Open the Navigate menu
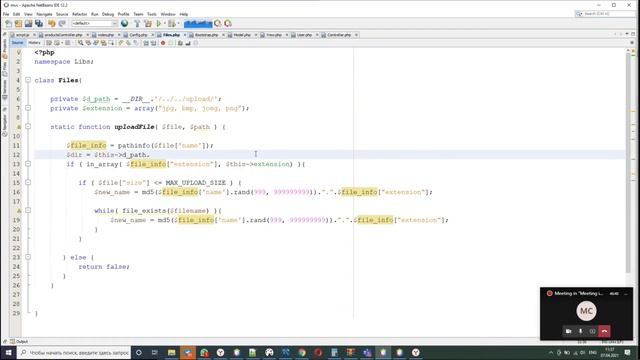 click(x=44, y=14)
